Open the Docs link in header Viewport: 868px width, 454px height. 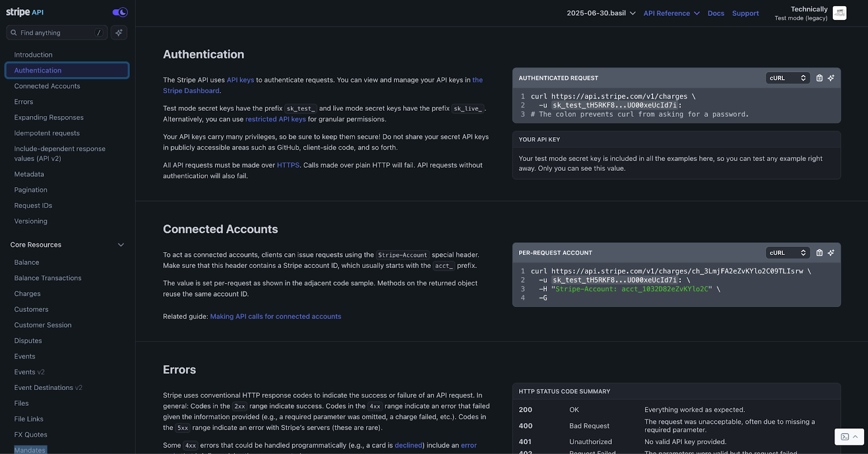coord(716,13)
